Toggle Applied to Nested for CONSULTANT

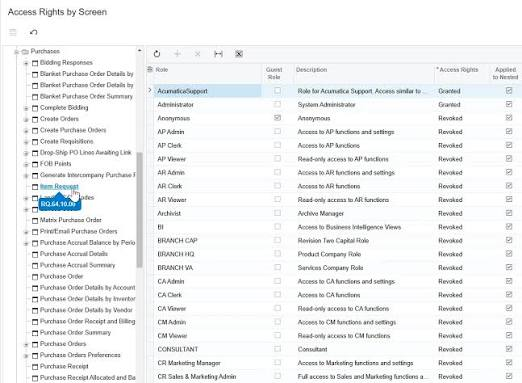509,349
